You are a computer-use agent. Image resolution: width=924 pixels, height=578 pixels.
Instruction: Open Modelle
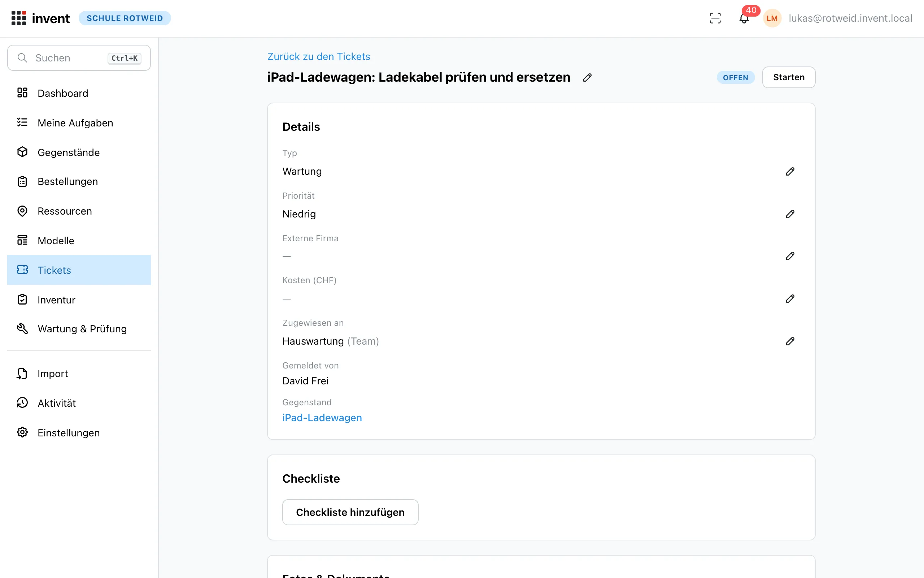tap(79, 241)
